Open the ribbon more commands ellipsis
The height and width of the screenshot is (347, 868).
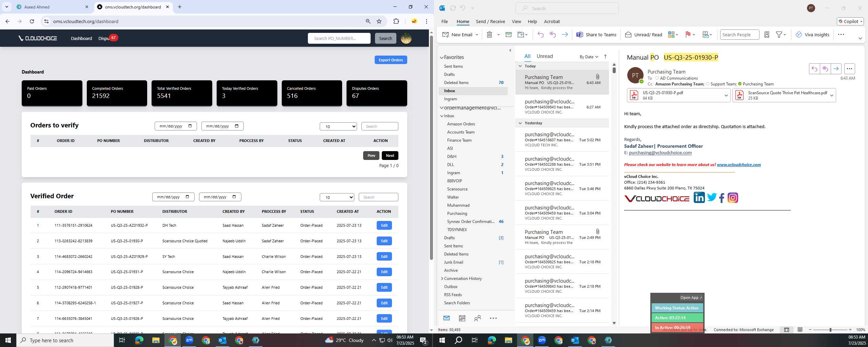pos(841,35)
